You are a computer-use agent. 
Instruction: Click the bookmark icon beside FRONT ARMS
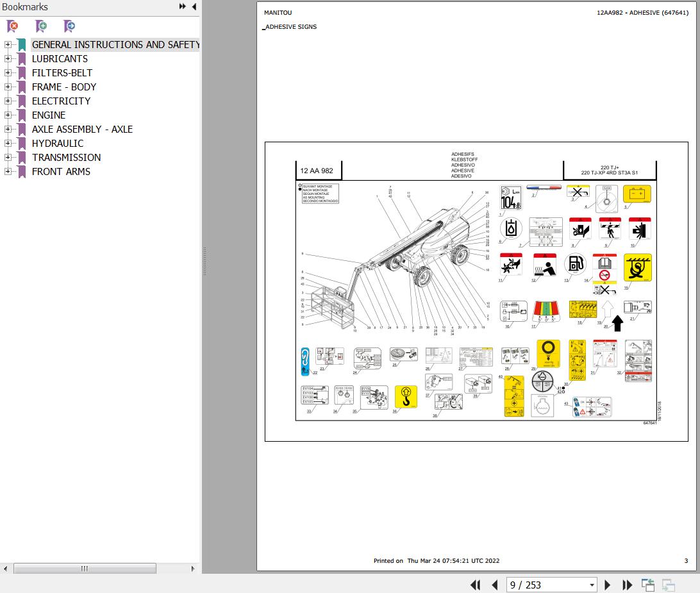coord(21,171)
